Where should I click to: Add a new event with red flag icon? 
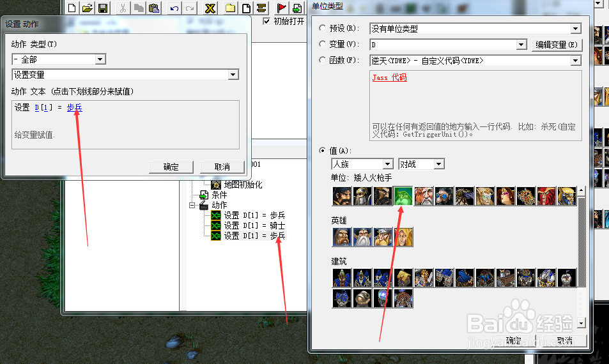[x=282, y=8]
